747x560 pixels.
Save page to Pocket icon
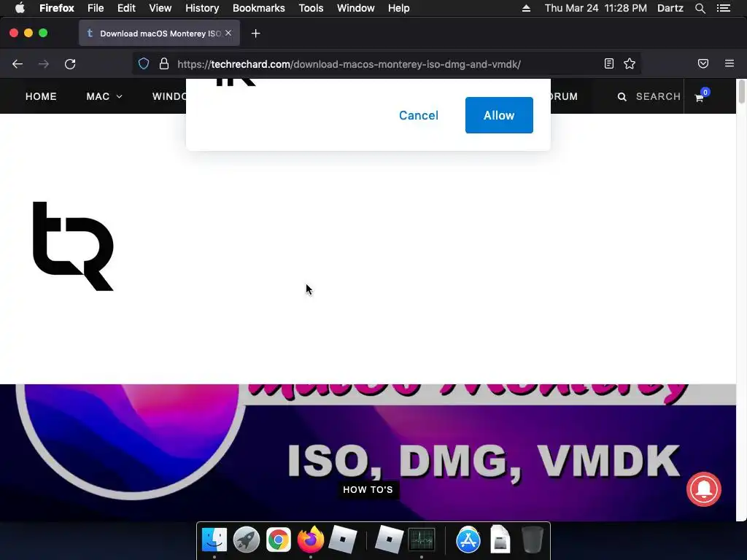[703, 64]
